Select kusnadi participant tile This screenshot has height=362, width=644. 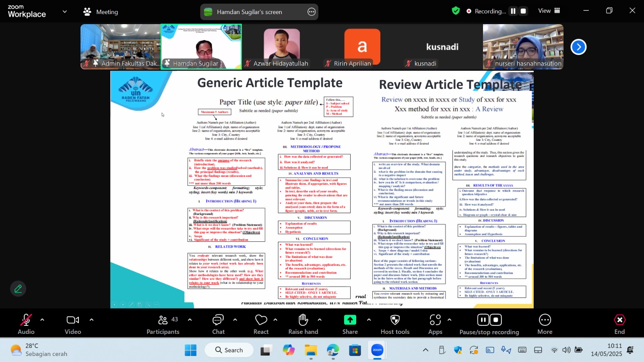(443, 47)
